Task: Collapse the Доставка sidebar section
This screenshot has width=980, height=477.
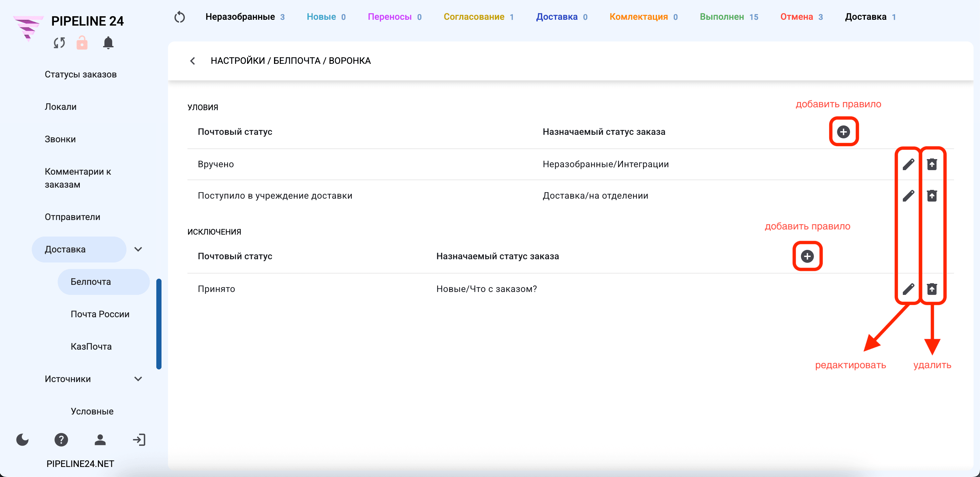Action: [138, 249]
